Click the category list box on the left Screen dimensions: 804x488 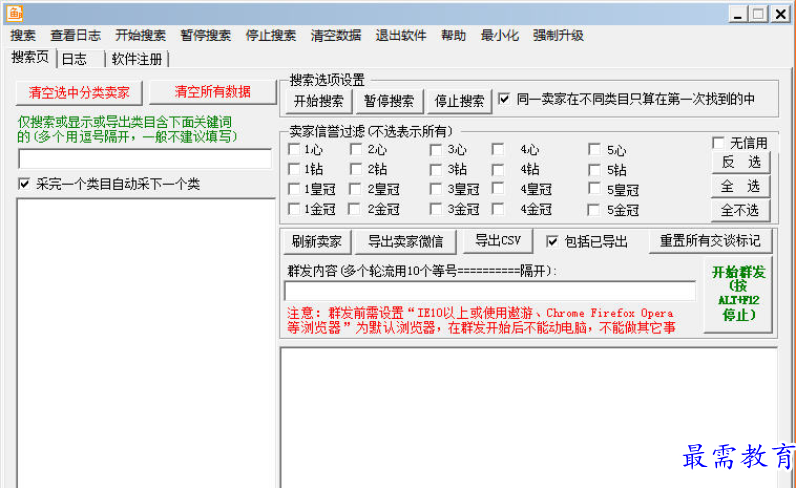tap(146, 343)
